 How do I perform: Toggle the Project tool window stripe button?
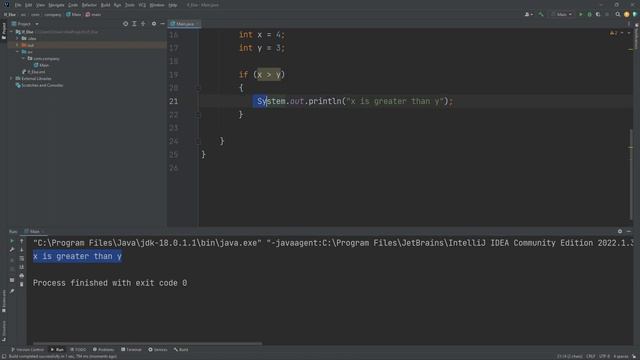tap(4, 31)
